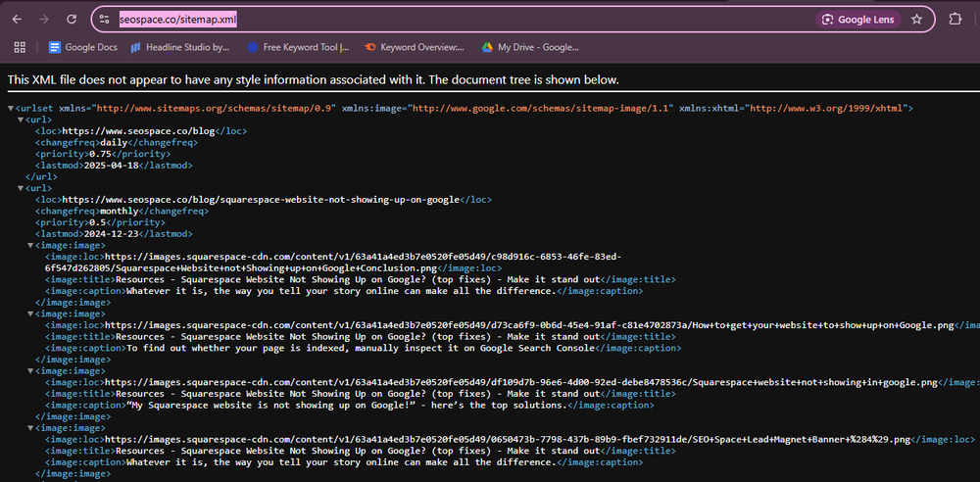This screenshot has height=482, width=980.
Task: Open the apps grid in bookmarks bar
Action: [x=20, y=47]
